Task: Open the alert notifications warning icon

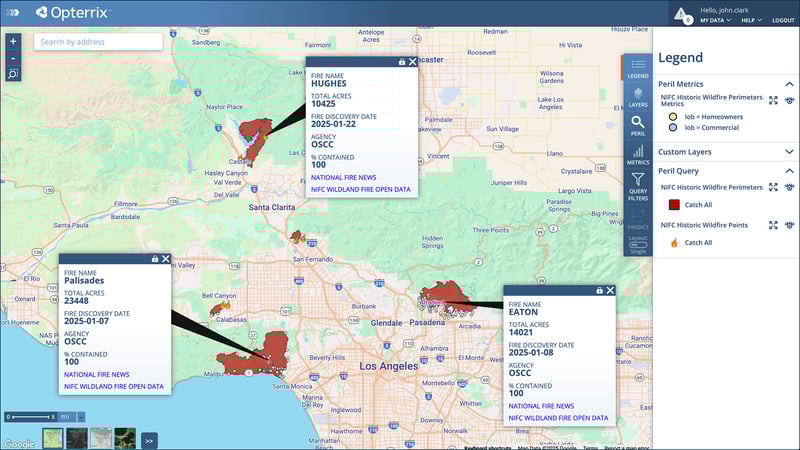Action: pyautogui.click(x=682, y=15)
